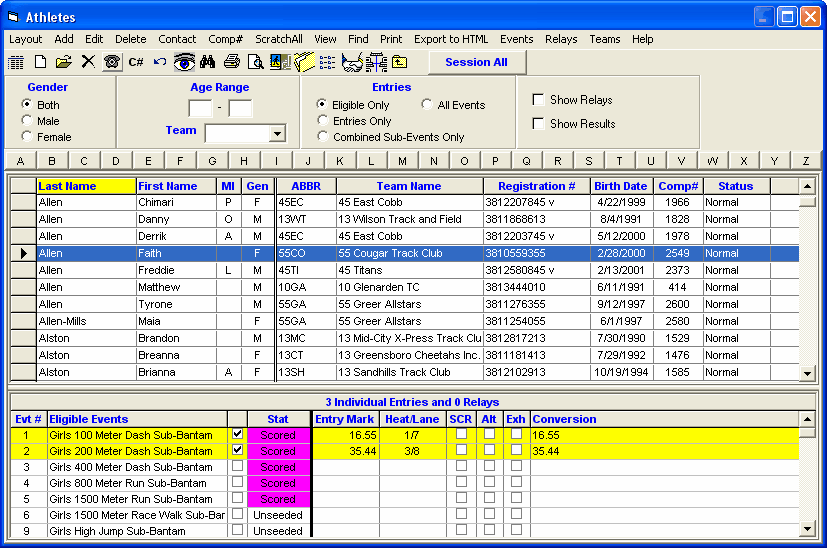Open the Relays menu
Image resolution: width=827 pixels, height=548 pixels.
pyautogui.click(x=561, y=39)
